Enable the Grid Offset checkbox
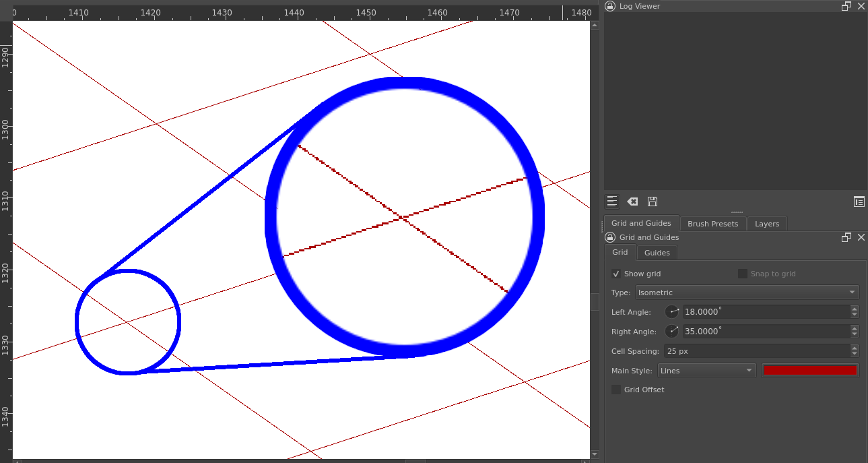The width and height of the screenshot is (868, 463). pyautogui.click(x=616, y=390)
